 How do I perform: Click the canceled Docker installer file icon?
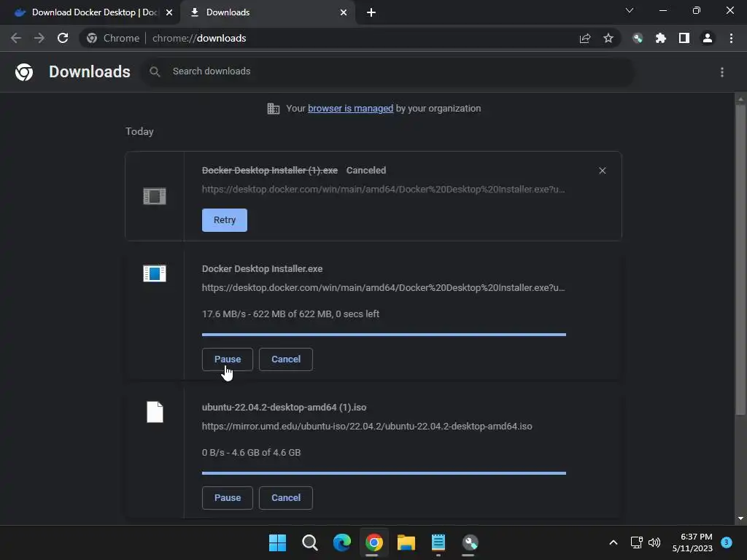tap(155, 196)
